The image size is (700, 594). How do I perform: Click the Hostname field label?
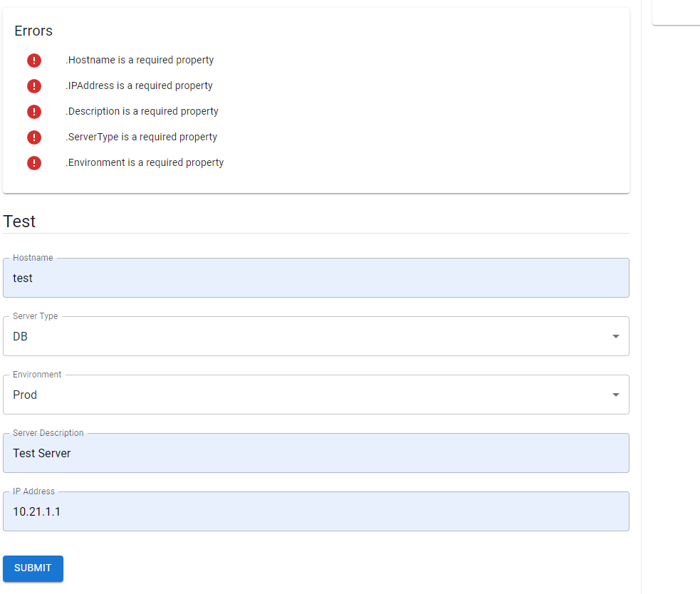pyautogui.click(x=35, y=257)
